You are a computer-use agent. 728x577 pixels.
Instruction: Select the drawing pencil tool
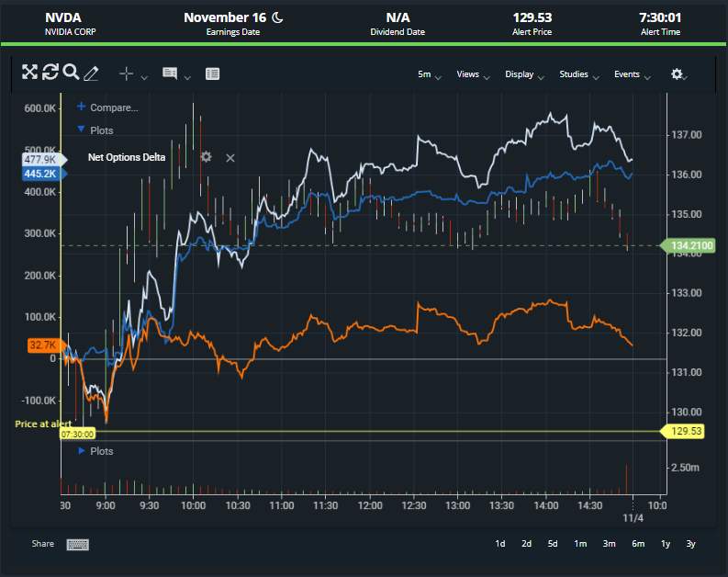91,74
